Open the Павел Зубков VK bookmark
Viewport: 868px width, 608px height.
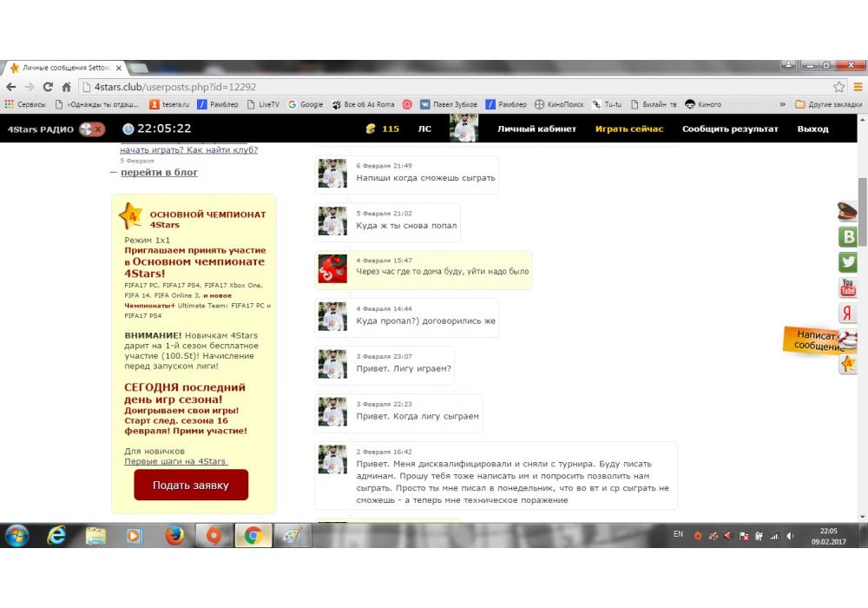(449, 104)
